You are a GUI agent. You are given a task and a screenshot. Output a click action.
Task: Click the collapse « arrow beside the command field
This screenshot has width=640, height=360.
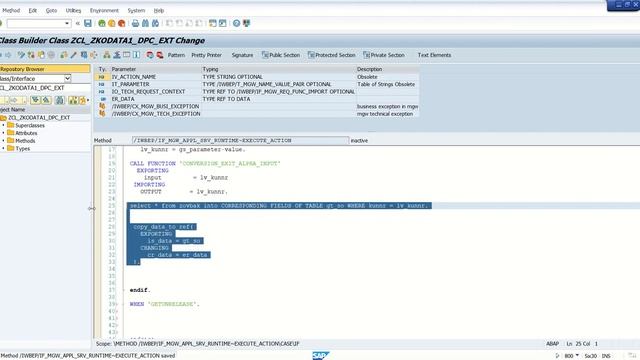tap(78, 23)
